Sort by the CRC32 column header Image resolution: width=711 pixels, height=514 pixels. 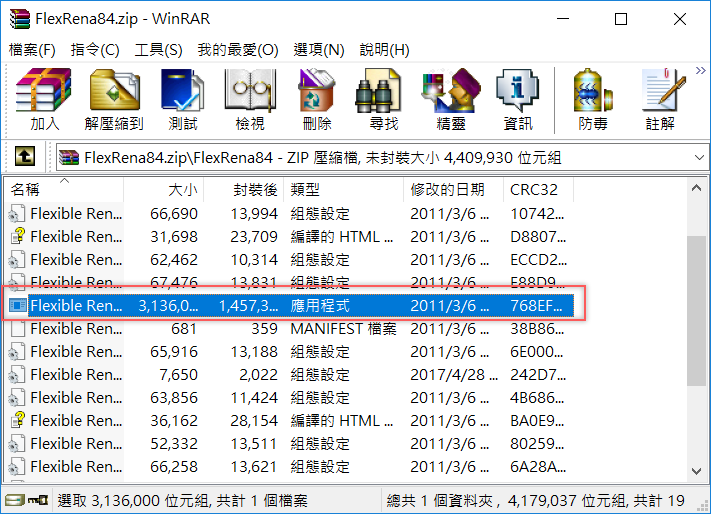[538, 189]
